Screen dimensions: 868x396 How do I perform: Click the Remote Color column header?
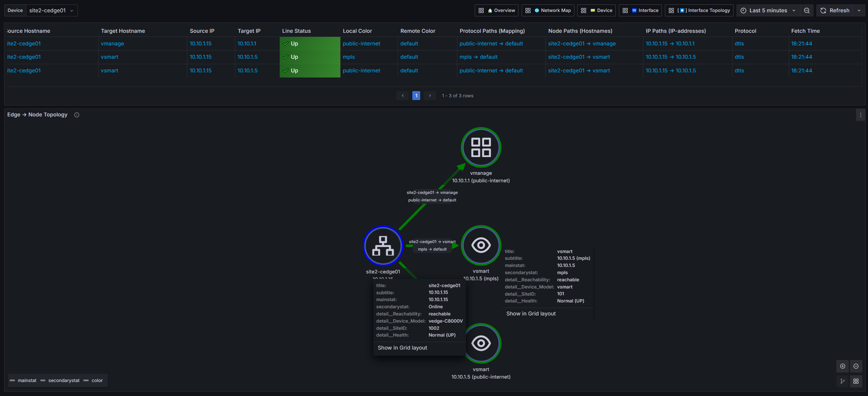point(418,31)
